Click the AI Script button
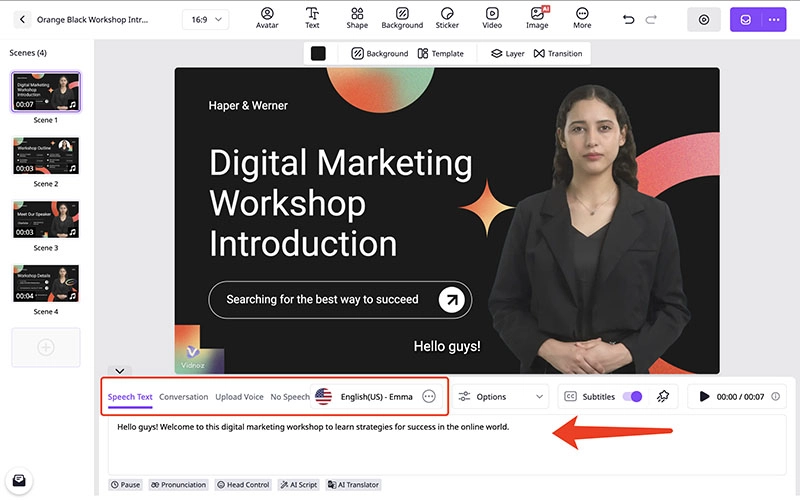Viewport: 800px width, 500px height. pos(299,485)
